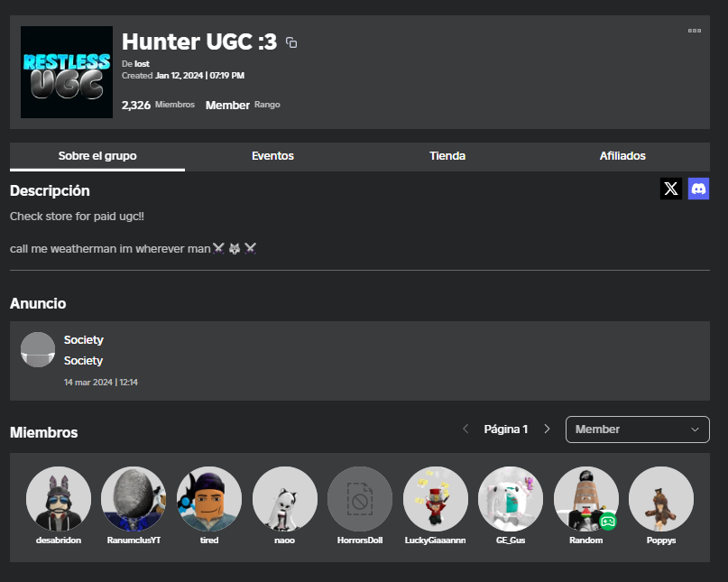Click the username HorrorsDoll
The height and width of the screenshot is (582, 728).
pyautogui.click(x=360, y=540)
